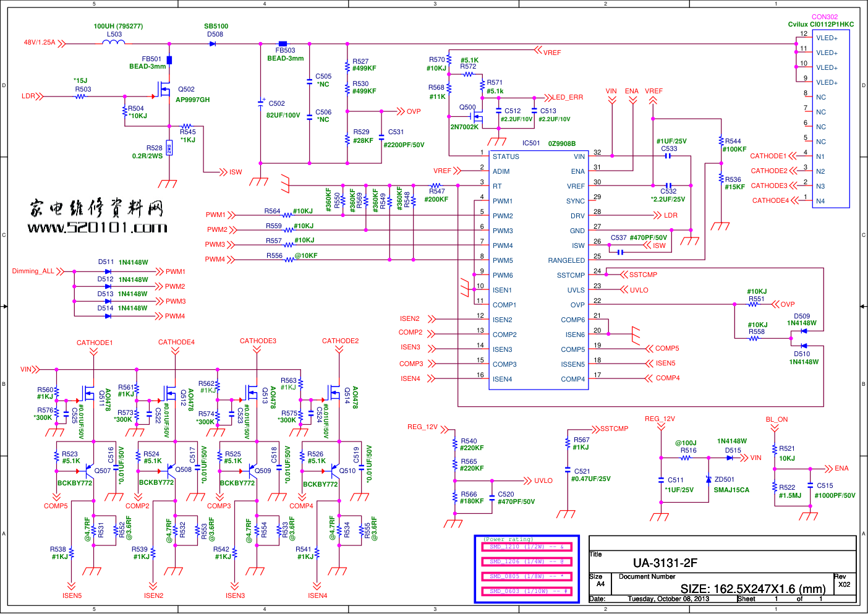Select the SMD_0805 (1/8W) power rating row
Image resolution: width=868 pixels, height=614 pixels.
(x=527, y=576)
